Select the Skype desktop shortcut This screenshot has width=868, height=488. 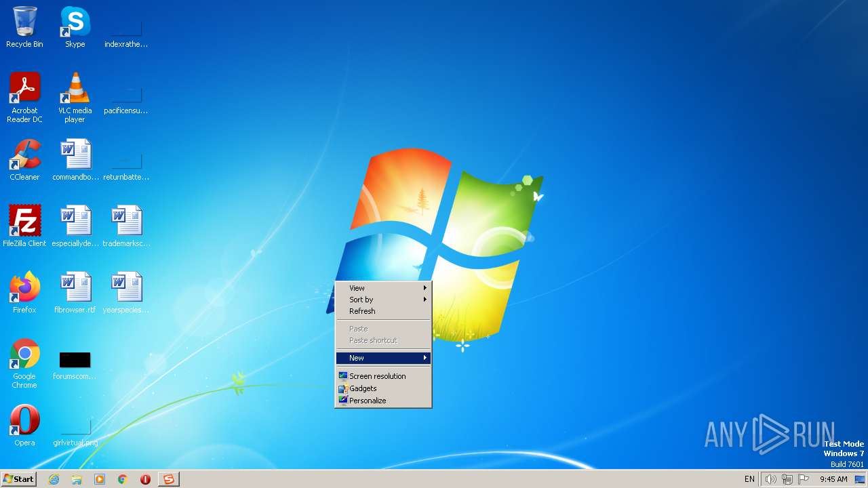pos(75,27)
